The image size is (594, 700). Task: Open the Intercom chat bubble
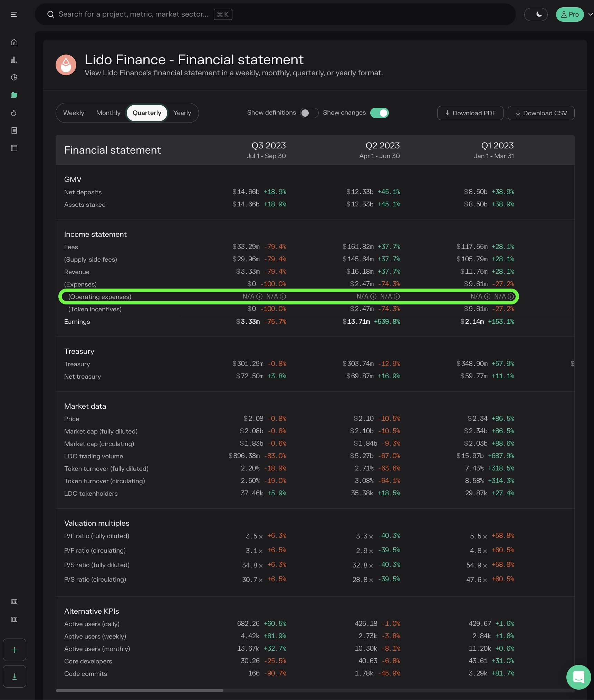click(578, 677)
